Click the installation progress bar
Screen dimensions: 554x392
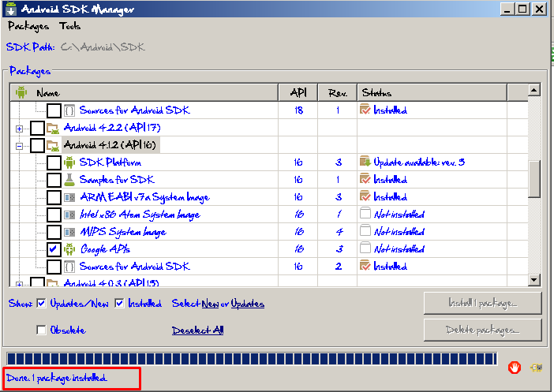[x=252, y=358]
